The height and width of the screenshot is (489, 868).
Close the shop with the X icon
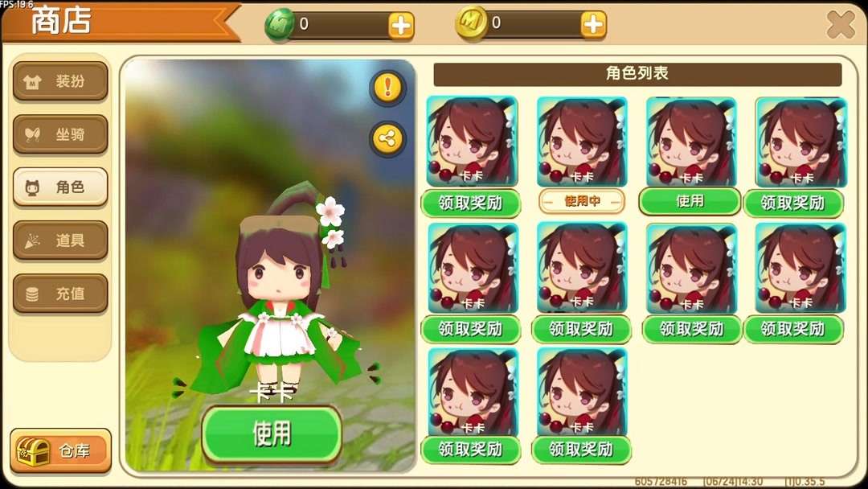[841, 24]
